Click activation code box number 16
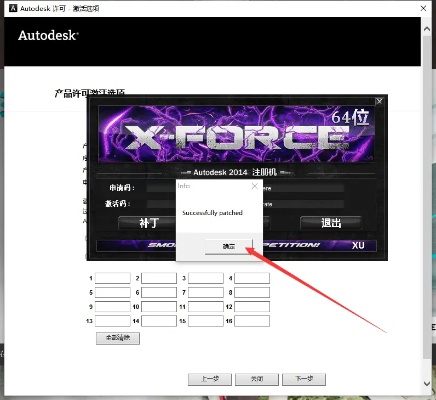436x400 pixels. (252, 321)
